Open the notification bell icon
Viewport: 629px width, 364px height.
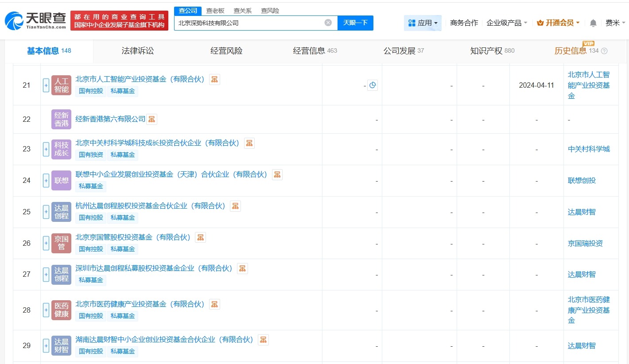[x=593, y=23]
